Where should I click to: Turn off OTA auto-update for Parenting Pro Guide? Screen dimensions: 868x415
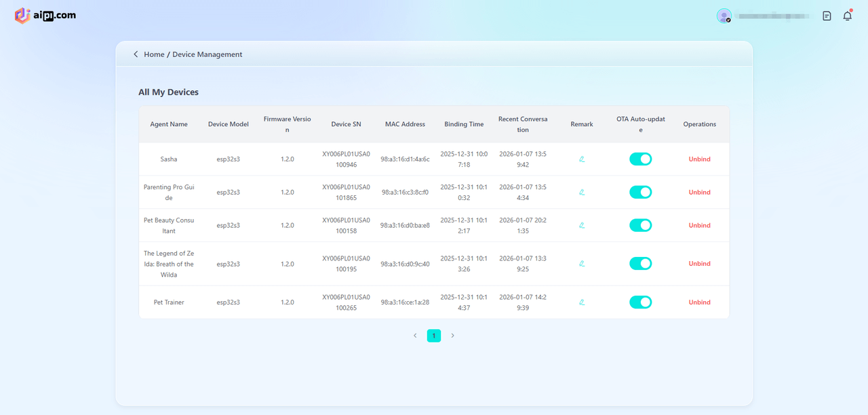[x=640, y=193]
